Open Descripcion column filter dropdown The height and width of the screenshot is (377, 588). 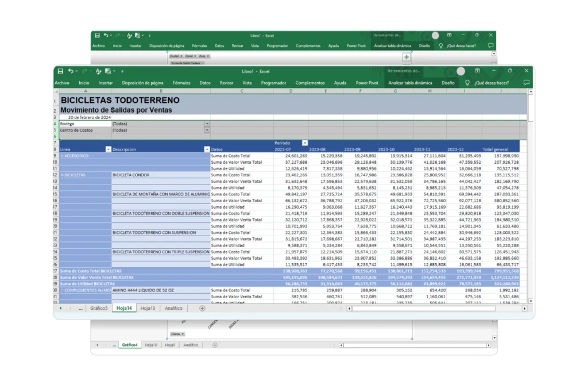click(207, 149)
